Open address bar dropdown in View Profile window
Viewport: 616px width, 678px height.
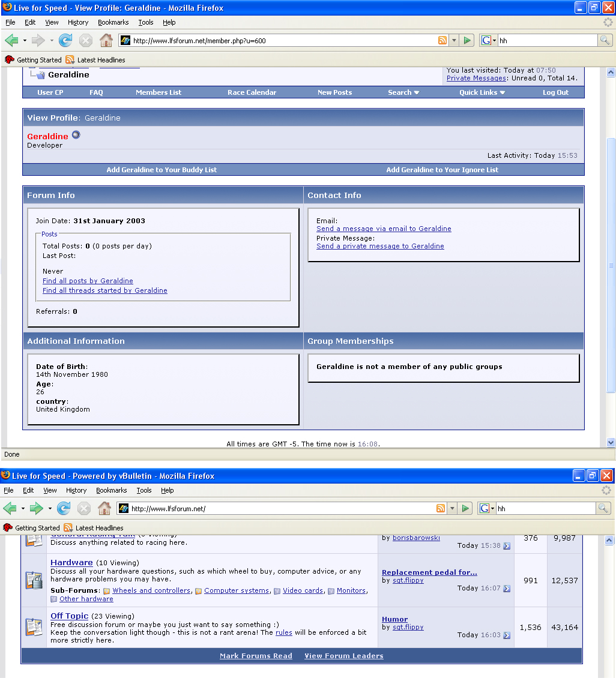(454, 41)
